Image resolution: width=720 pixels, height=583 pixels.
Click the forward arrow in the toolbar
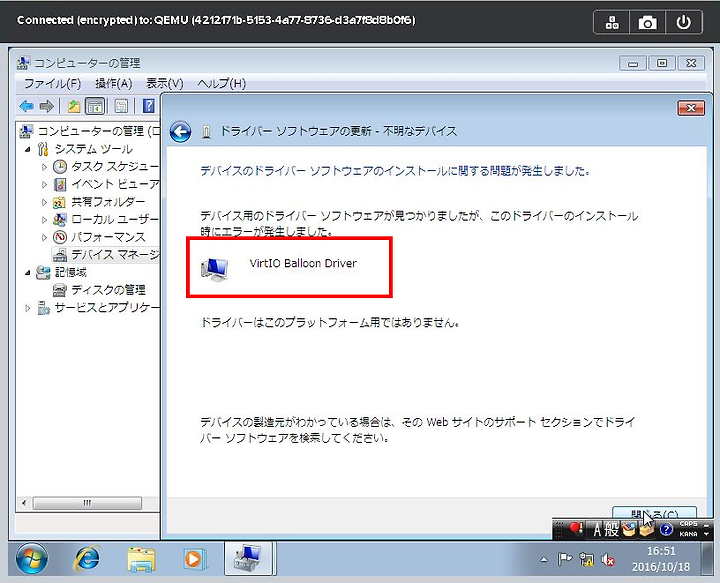click(x=46, y=106)
